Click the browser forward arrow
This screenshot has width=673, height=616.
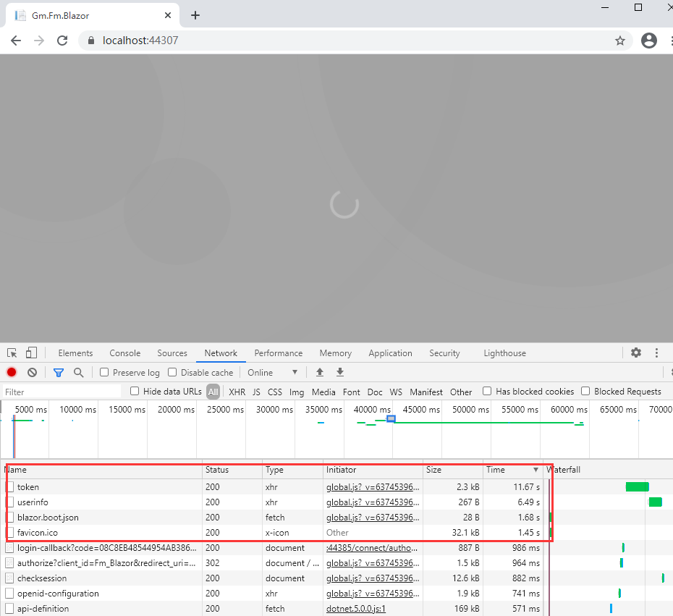point(39,41)
